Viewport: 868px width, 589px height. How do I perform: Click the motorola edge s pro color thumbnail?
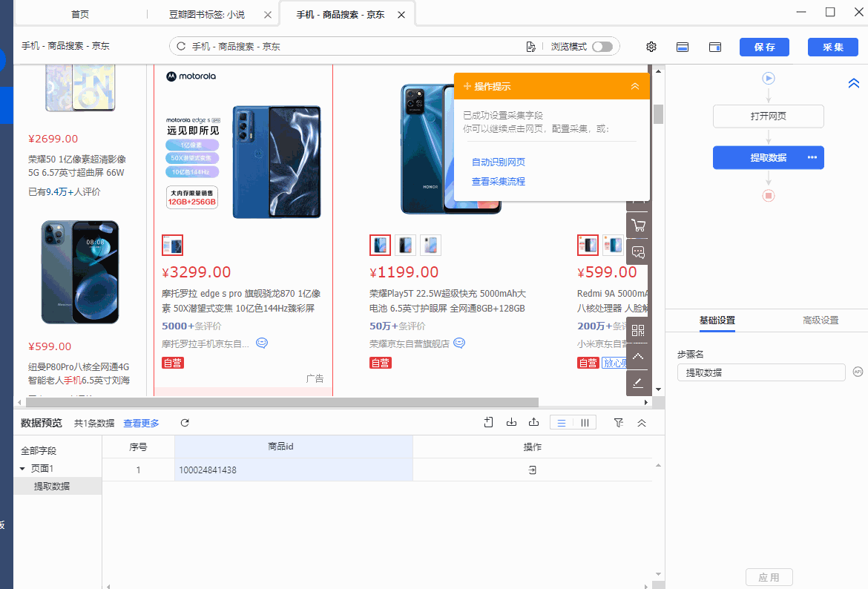[x=172, y=246]
